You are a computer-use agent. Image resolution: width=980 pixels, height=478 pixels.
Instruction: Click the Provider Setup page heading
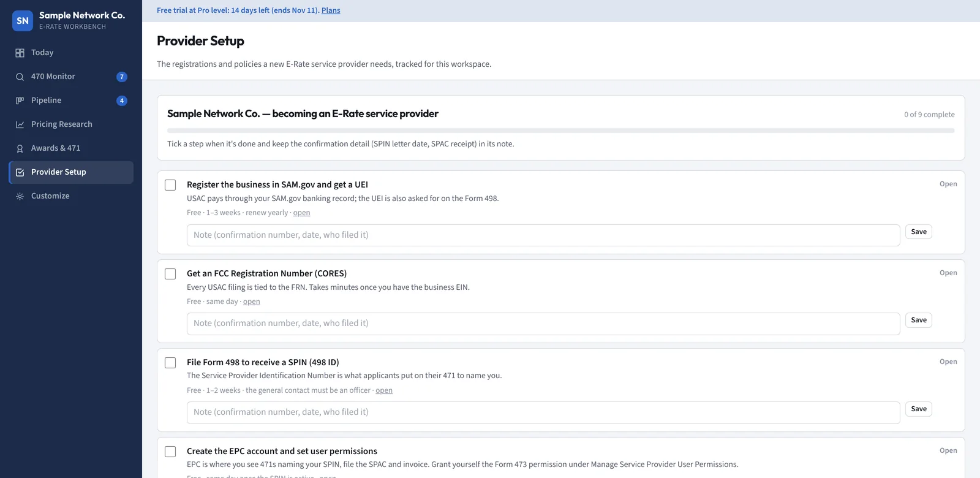[x=200, y=41]
